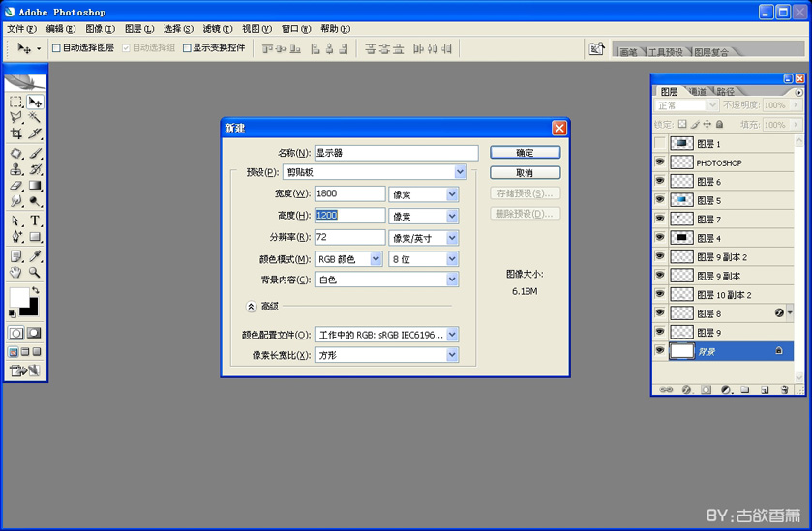Select the Slice tool

pos(35,133)
